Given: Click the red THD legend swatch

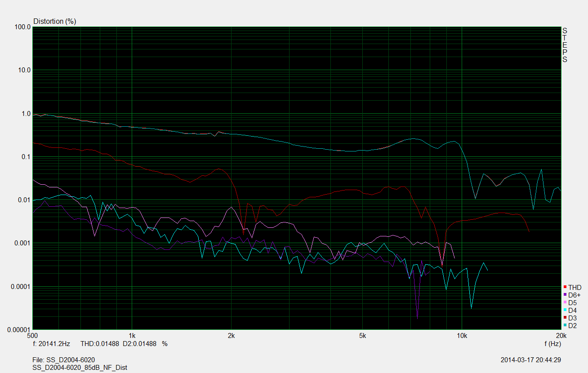Looking at the screenshot, I should pos(565,287).
